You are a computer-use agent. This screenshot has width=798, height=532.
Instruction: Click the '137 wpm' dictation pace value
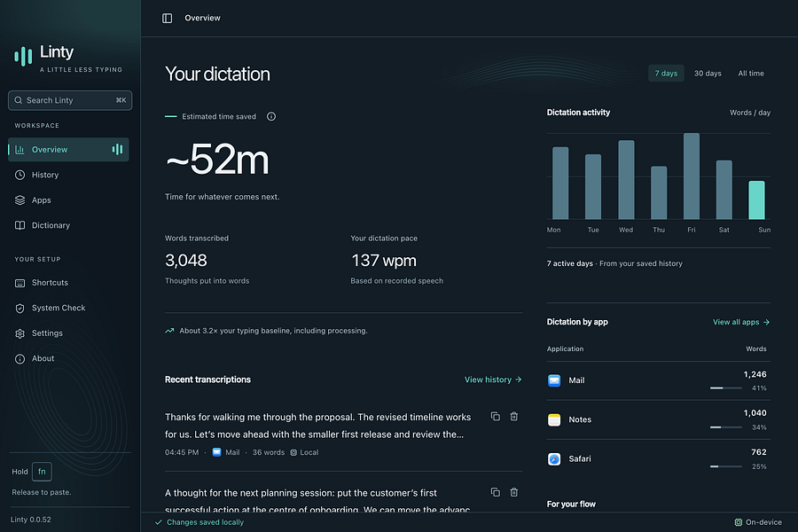(x=384, y=261)
